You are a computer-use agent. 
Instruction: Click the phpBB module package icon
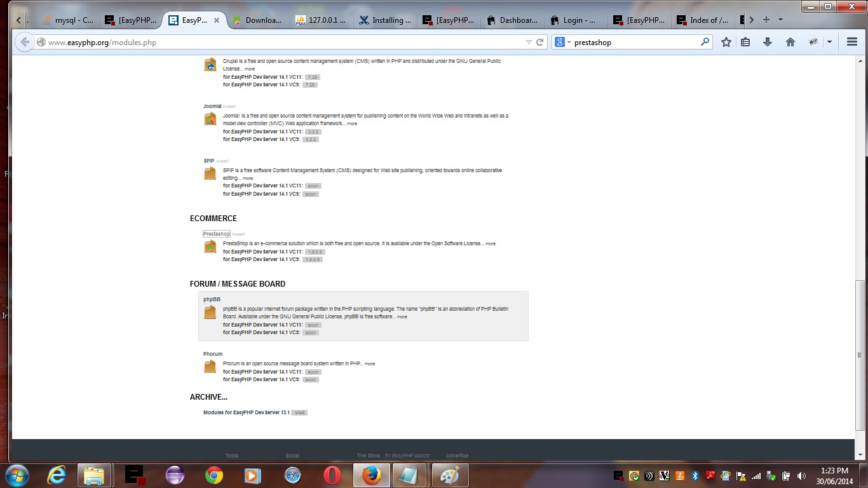tap(210, 312)
